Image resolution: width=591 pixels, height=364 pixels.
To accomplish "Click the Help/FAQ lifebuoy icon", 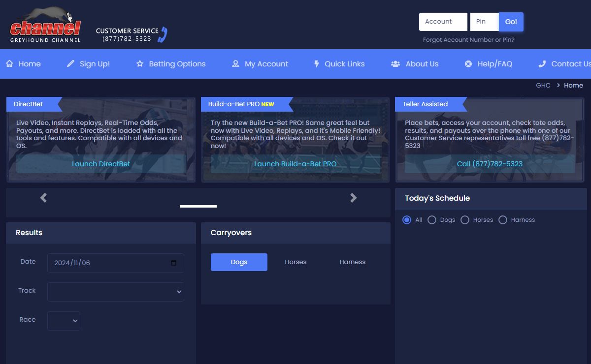I will pyautogui.click(x=468, y=64).
